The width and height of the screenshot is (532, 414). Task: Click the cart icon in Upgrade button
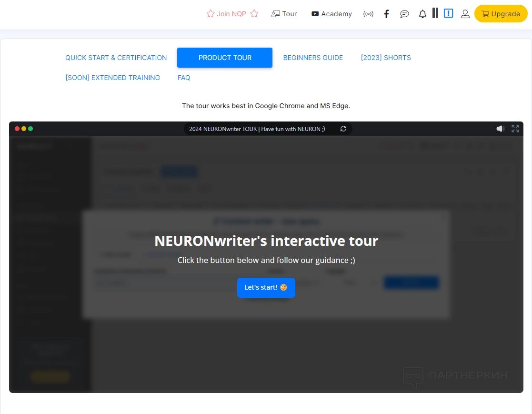coord(485,14)
